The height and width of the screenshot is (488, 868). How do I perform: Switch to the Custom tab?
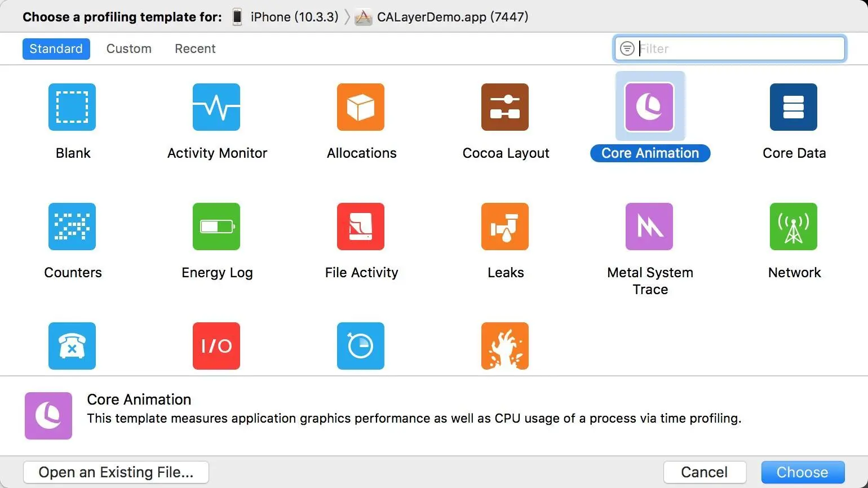pos(129,49)
